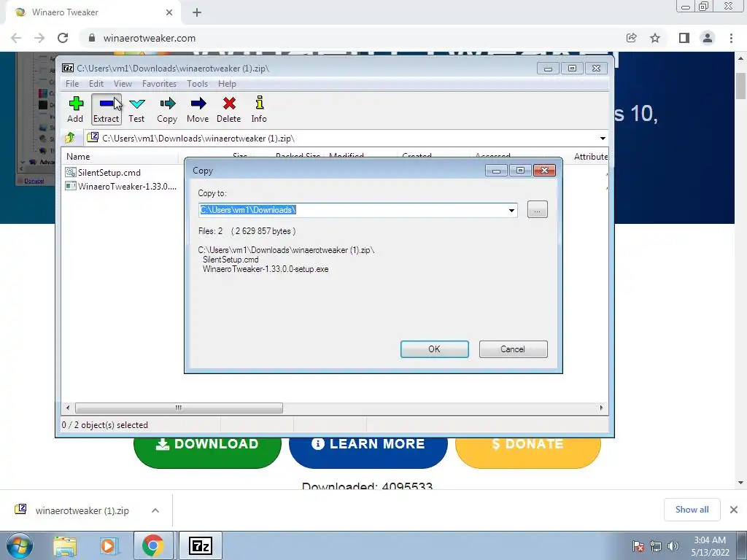Click the Add toolbar icon in 7-Zip

tap(75, 109)
